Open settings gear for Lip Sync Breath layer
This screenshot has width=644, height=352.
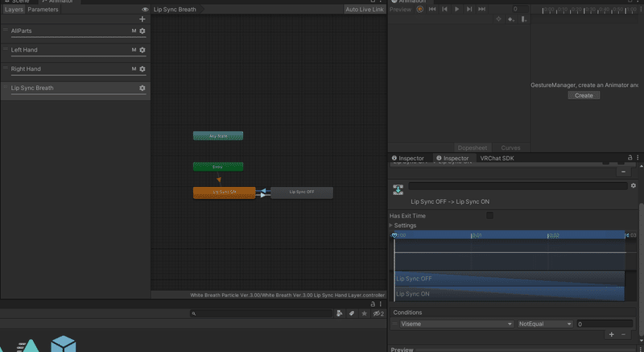(142, 88)
